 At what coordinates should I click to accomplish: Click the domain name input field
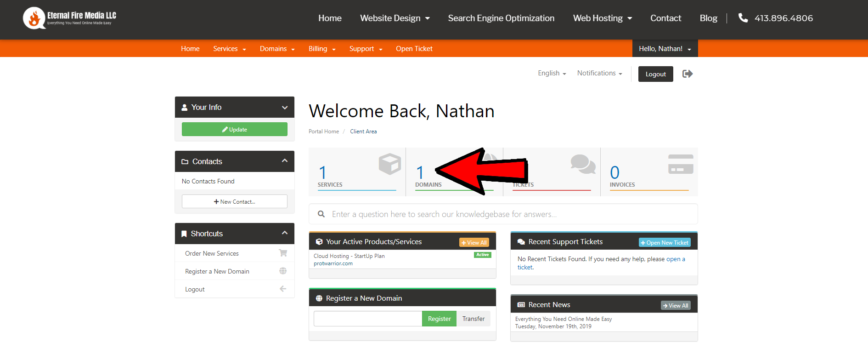(368, 319)
